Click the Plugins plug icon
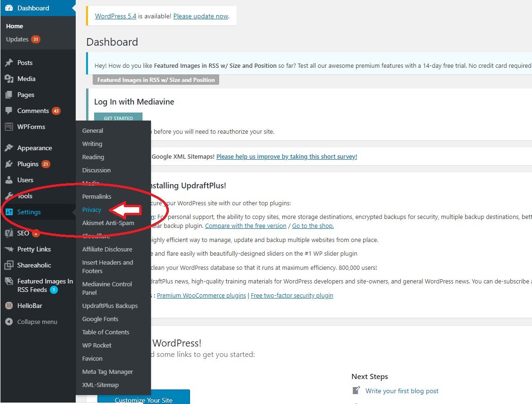 9,164
